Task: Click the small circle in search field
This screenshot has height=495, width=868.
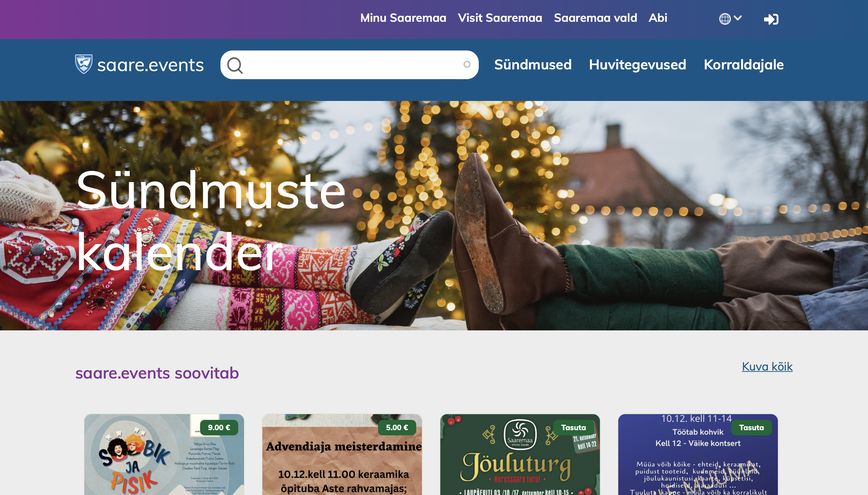Action: tap(467, 64)
